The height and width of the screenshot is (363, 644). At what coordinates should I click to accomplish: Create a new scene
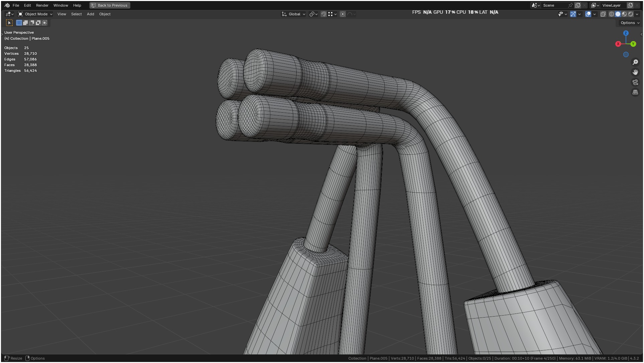pos(578,5)
